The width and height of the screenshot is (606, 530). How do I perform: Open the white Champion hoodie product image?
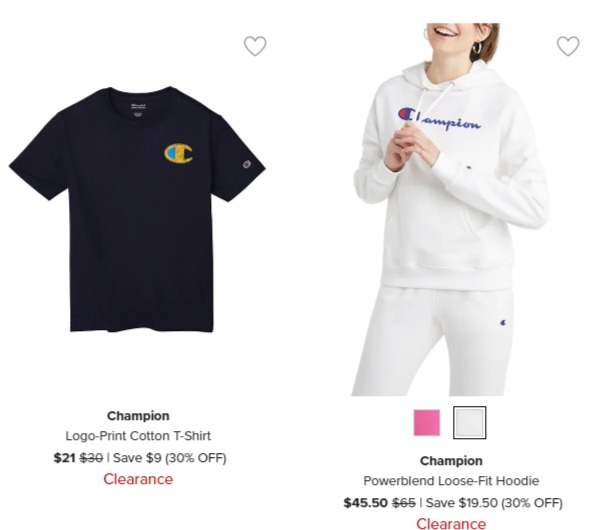point(450,209)
